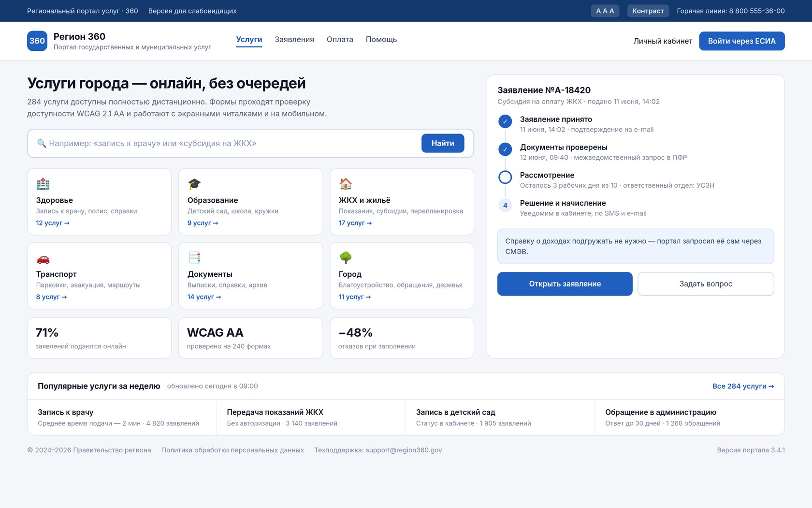Open Личный кабинет link
The height and width of the screenshot is (508, 812).
(663, 41)
